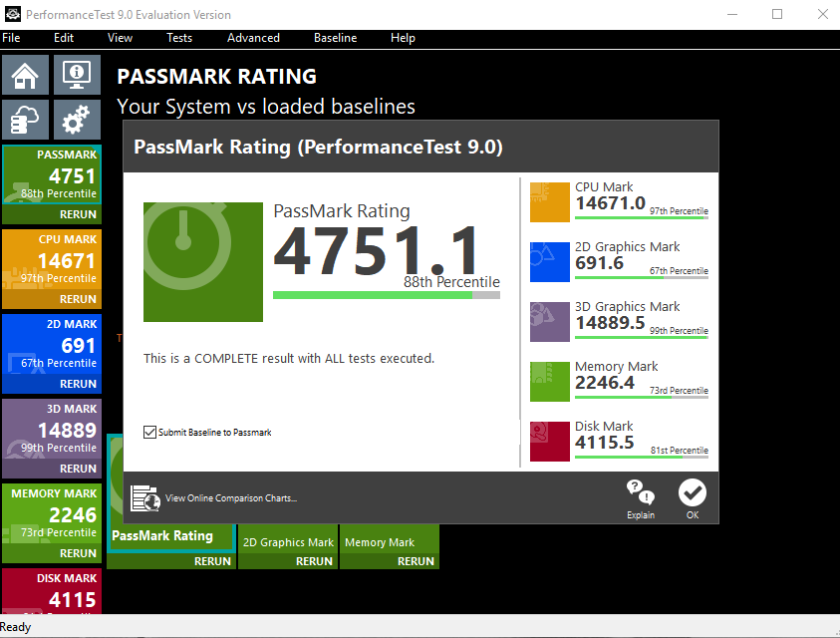This screenshot has width=840, height=638.
Task: Select the DISK MARK 4115 sidebar tile
Action: (x=52, y=591)
